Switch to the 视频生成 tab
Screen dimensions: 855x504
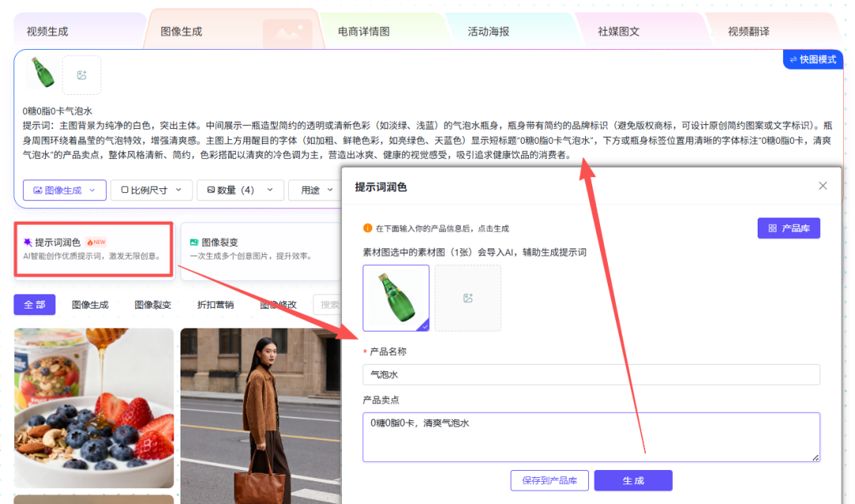coord(47,32)
